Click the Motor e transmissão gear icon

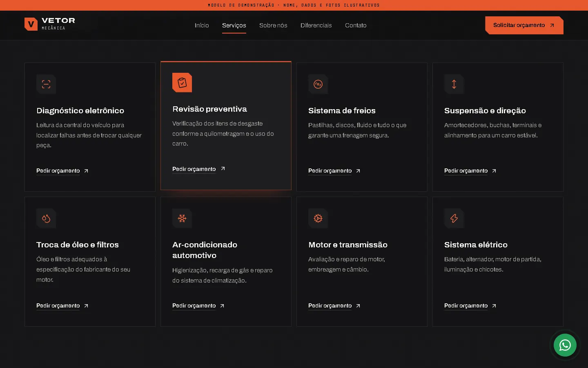pyautogui.click(x=318, y=218)
